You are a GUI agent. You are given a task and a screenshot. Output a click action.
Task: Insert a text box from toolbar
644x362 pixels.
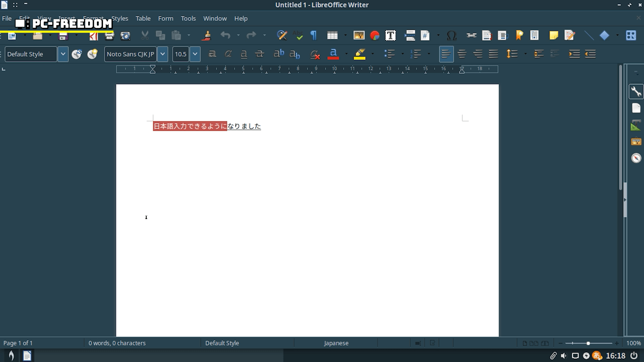pos(390,36)
